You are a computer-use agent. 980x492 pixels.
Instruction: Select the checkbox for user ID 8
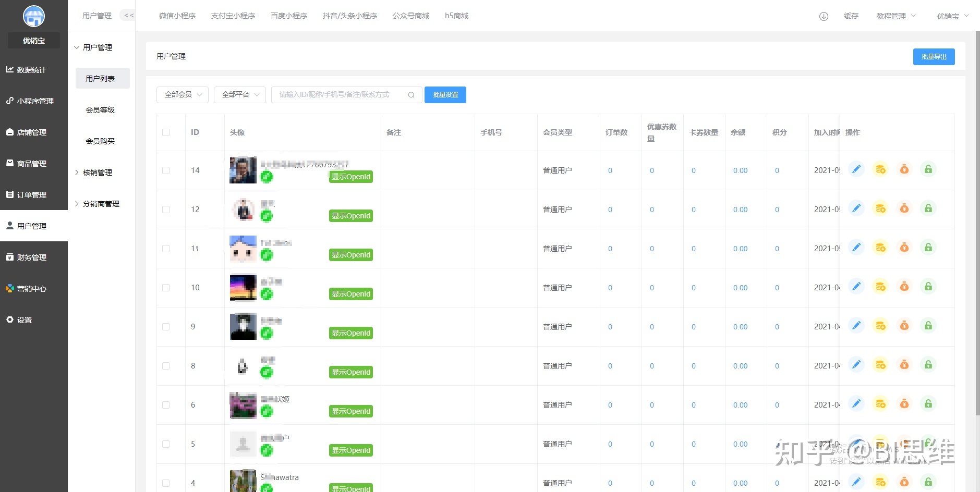point(166,366)
